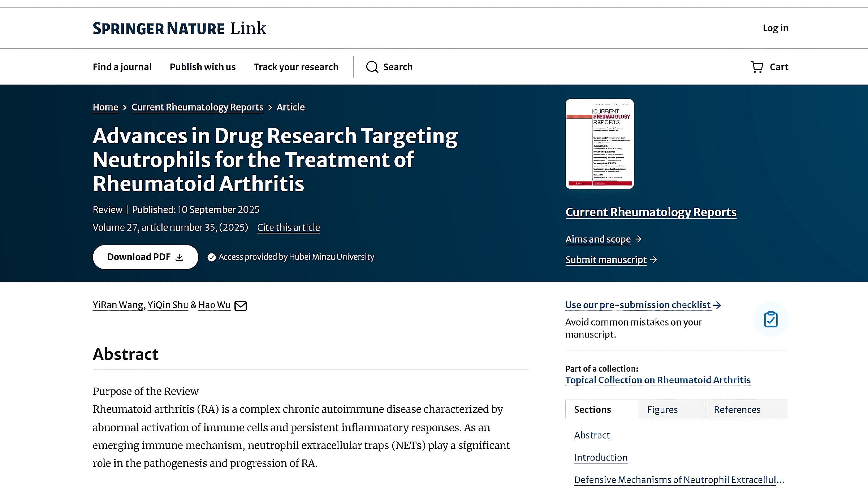Download the article PDF
This screenshot has width=868, height=488.
[x=145, y=257]
